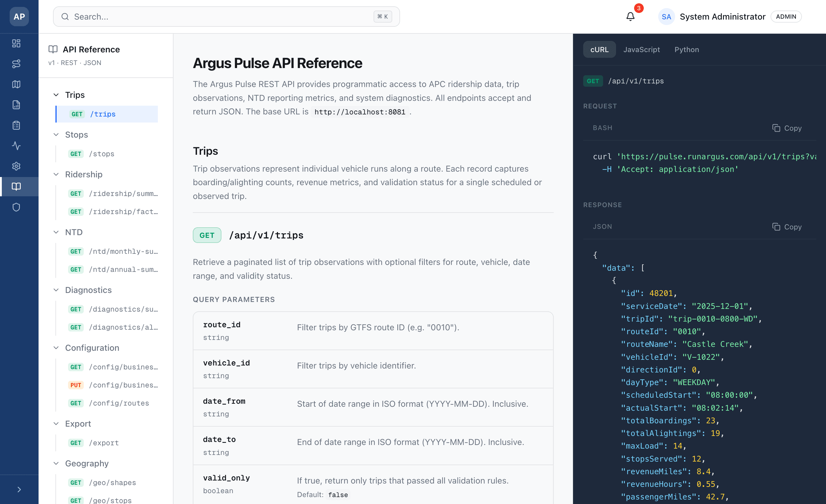
Task: Open GET /export endpoint
Action: click(x=107, y=443)
